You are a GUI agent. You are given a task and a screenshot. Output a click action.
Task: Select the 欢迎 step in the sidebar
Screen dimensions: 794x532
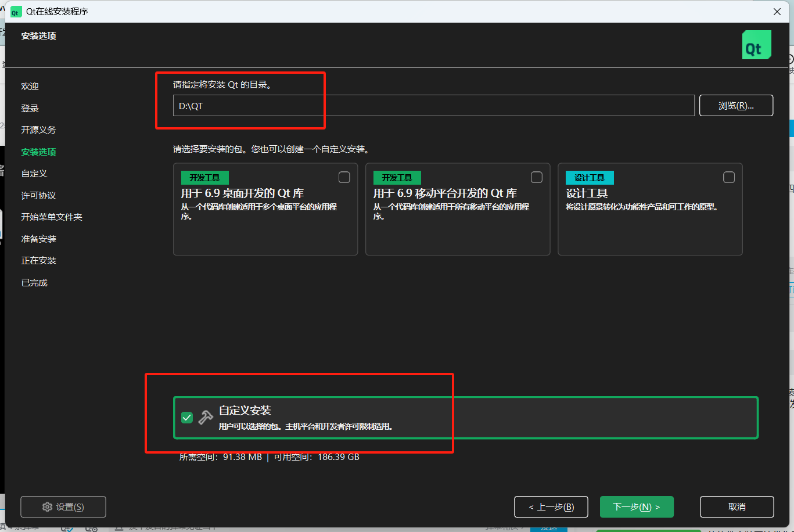point(30,86)
